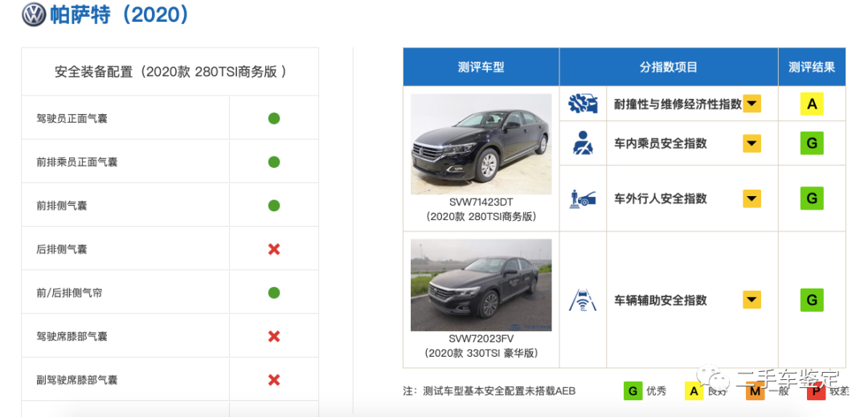Screen dimensions: 868x417
Task: Click the yellow A rating badge
Action: 812,104
